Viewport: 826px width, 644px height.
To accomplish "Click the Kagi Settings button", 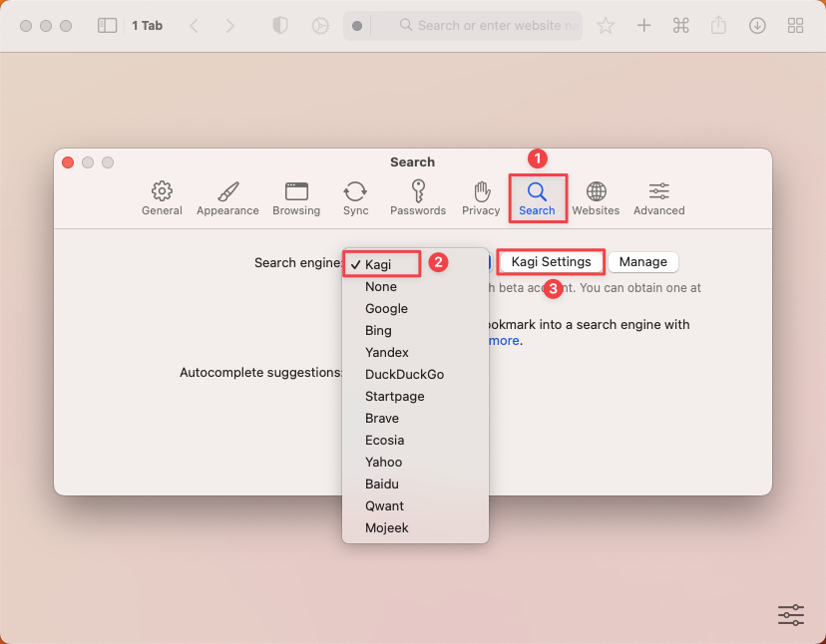I will click(x=551, y=262).
